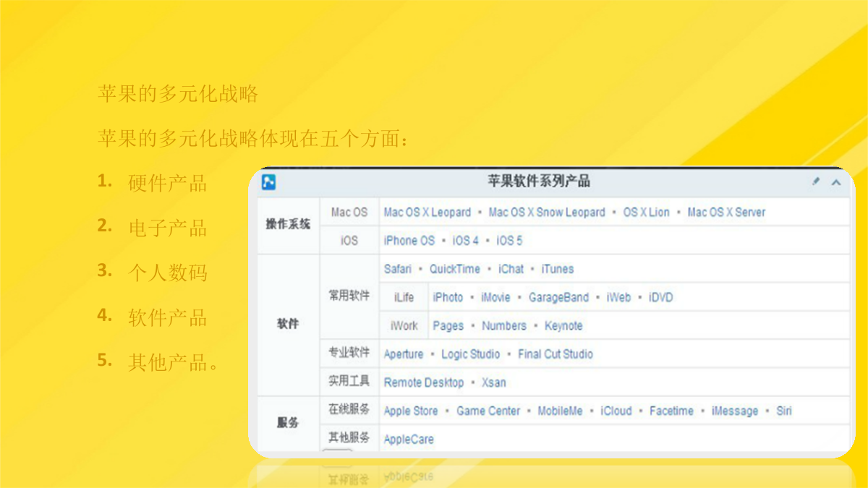Select the 其他服务 category cell
Image resolution: width=868 pixels, height=488 pixels.
tap(349, 437)
